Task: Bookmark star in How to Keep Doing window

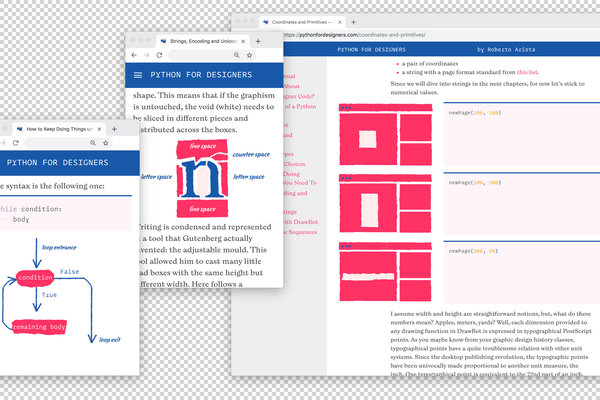Action: [x=106, y=143]
